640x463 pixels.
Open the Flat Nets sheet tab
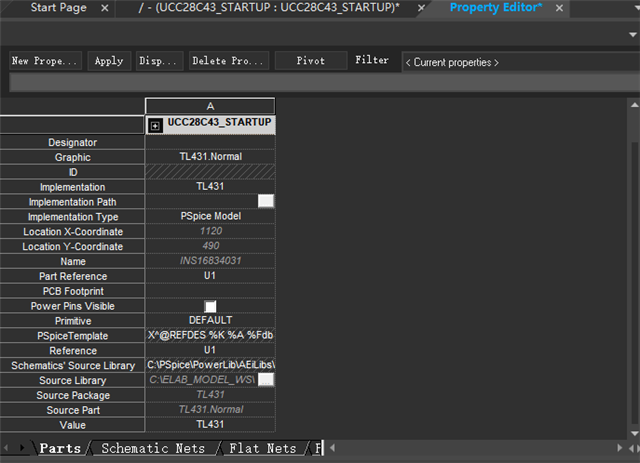(x=262, y=448)
